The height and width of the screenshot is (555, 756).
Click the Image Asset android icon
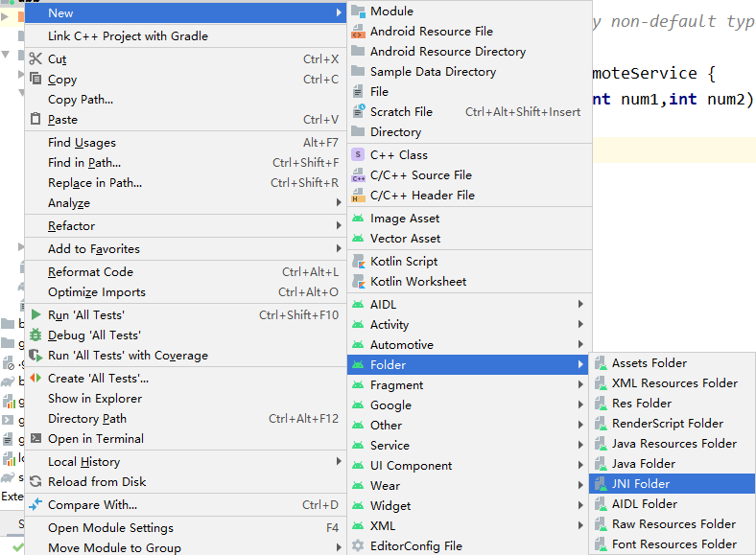tap(358, 219)
